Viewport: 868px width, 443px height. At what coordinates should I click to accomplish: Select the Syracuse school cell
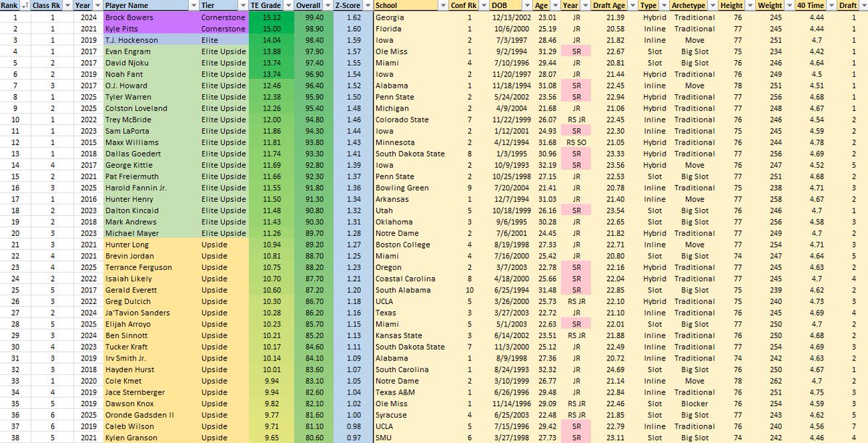coord(410,416)
